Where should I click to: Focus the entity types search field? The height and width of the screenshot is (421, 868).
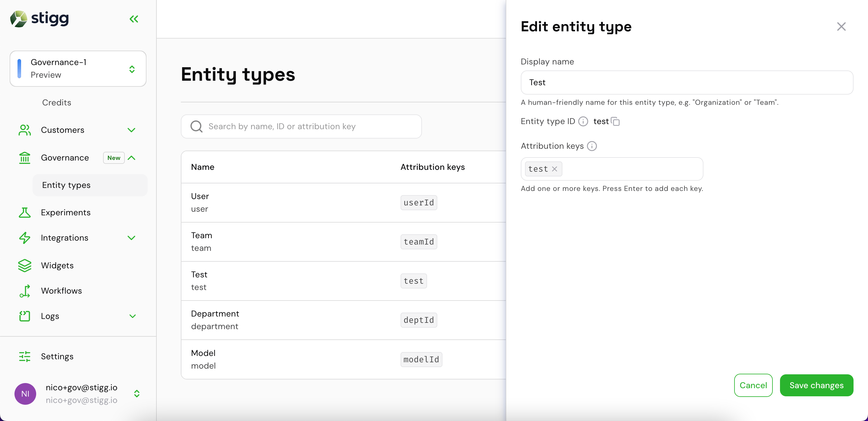(301, 127)
